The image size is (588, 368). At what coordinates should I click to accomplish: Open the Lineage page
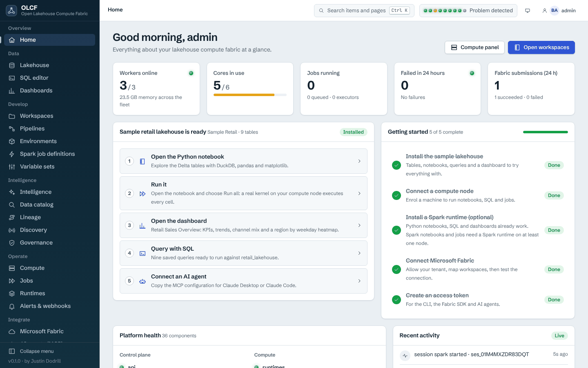point(49,217)
